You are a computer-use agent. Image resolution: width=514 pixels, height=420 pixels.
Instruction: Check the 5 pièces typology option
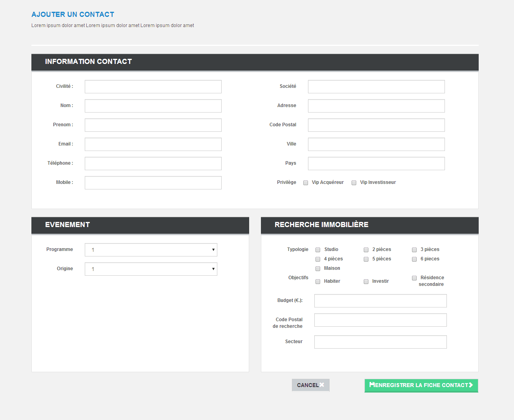pos(366,259)
